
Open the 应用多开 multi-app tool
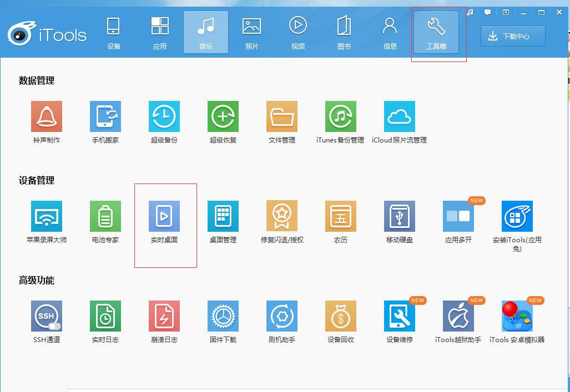458,216
